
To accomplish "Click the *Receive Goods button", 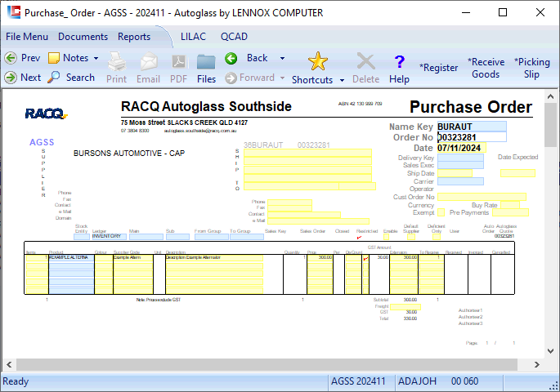I will pyautogui.click(x=486, y=68).
